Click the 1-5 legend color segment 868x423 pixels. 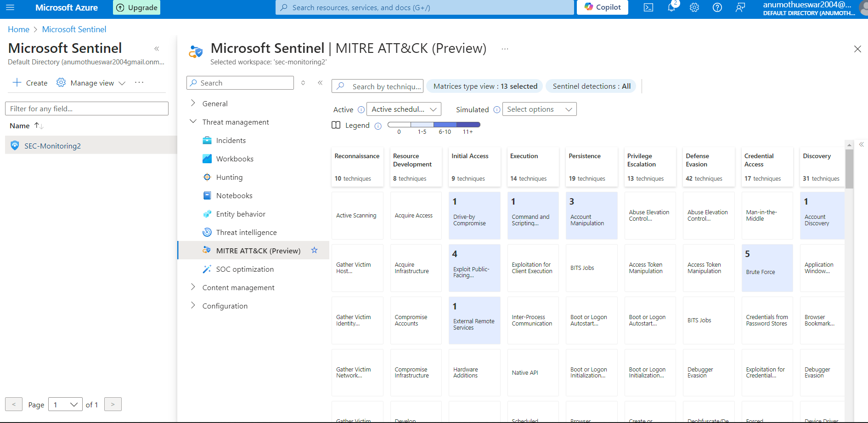point(422,125)
